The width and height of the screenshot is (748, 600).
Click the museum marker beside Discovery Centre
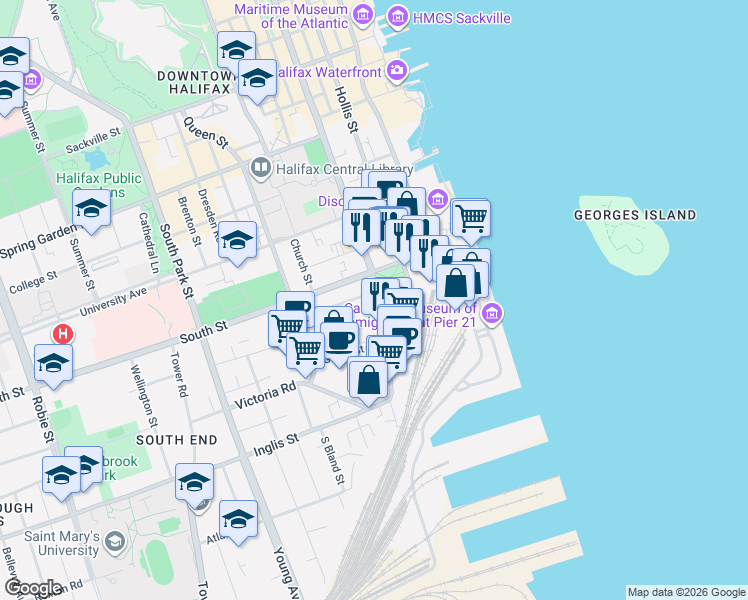point(437,199)
